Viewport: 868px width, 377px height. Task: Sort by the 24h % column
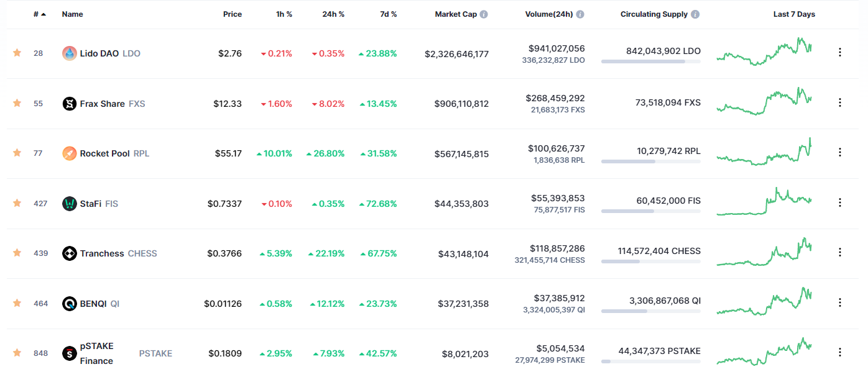coord(333,14)
